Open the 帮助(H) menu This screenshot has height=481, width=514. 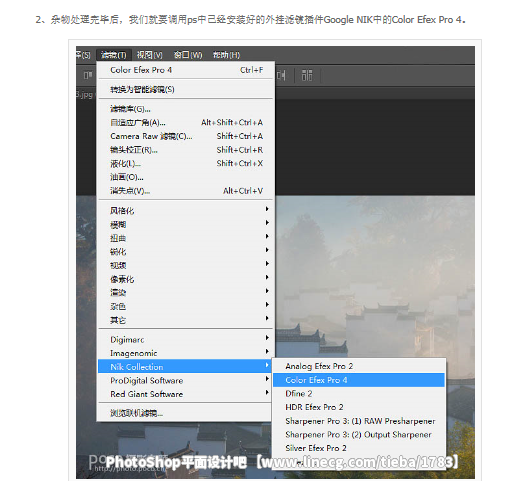tap(226, 55)
